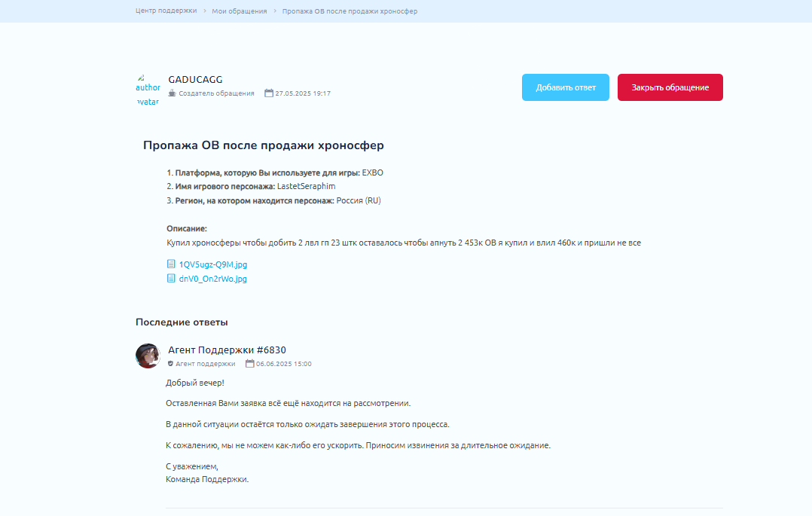Open attachment dnV0_On2rWo.jpg
Image resolution: width=812 pixels, height=516 pixels.
pyautogui.click(x=213, y=279)
